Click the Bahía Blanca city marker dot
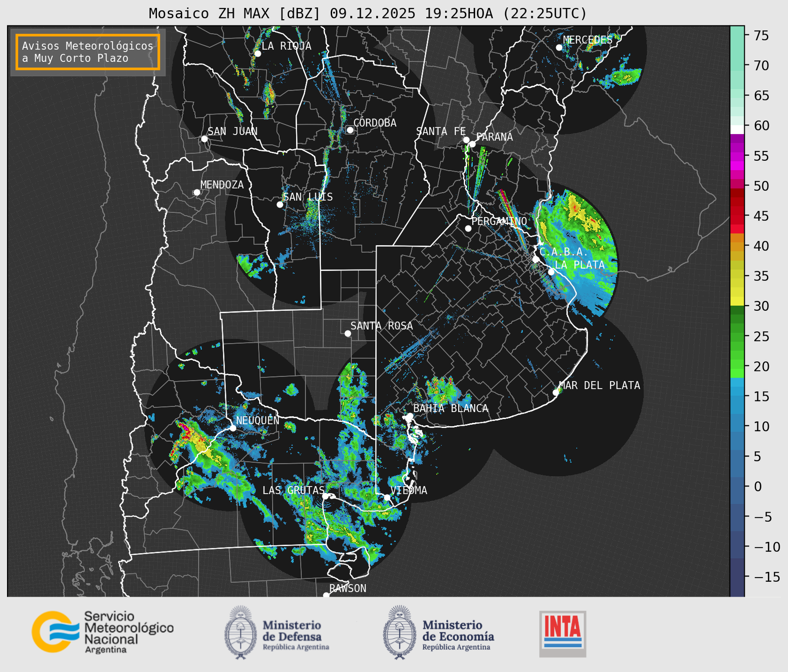The width and height of the screenshot is (788, 672). (x=410, y=416)
